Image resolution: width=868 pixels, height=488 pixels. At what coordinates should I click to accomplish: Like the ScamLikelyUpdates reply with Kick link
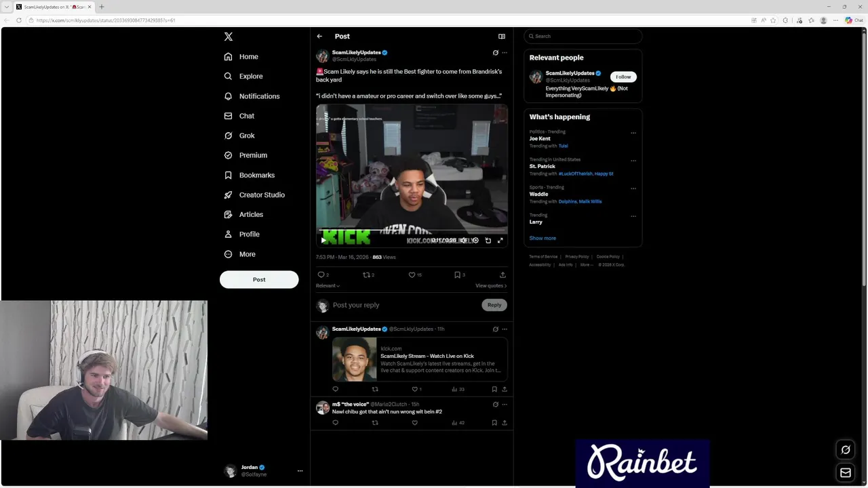[x=416, y=389]
